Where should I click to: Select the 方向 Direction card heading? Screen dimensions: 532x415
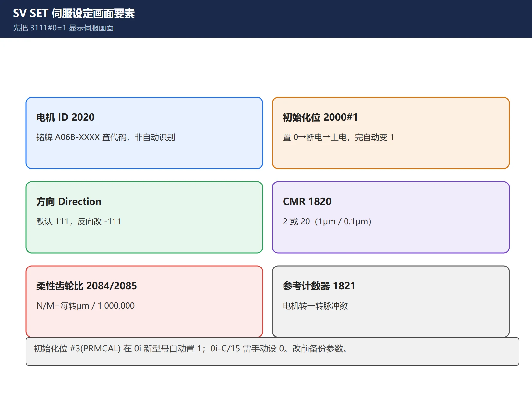(69, 201)
